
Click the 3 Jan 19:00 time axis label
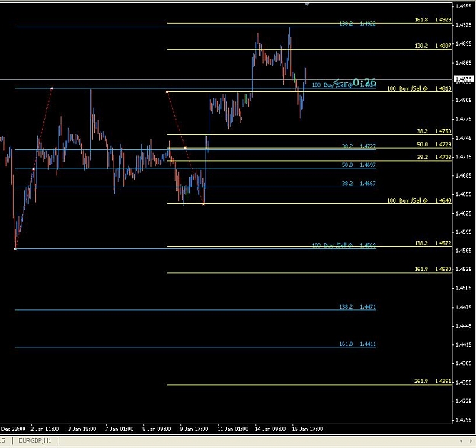pos(82,429)
